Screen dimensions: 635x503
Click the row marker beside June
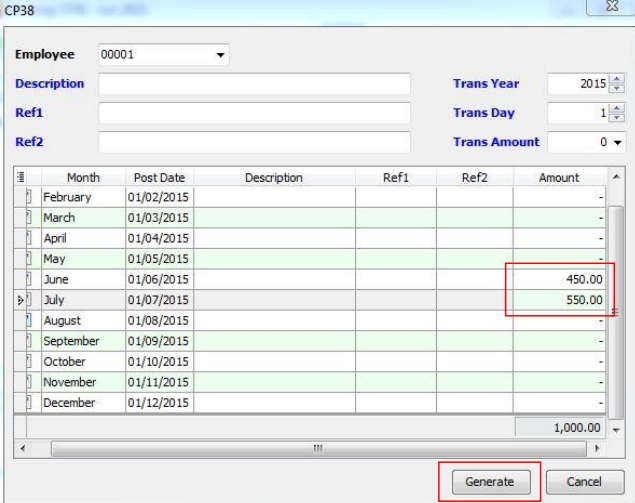[x=29, y=279]
